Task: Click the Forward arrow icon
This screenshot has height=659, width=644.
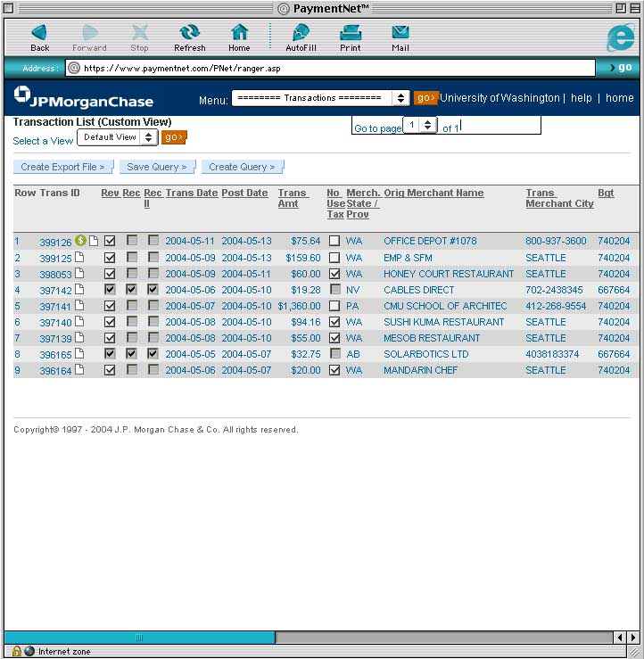Action: pos(89,32)
